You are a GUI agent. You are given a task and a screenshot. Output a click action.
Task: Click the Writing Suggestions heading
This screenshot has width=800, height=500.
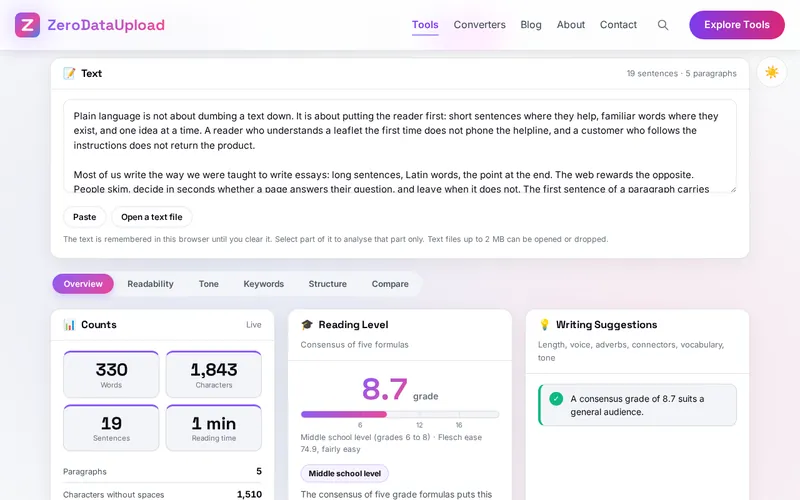click(607, 325)
